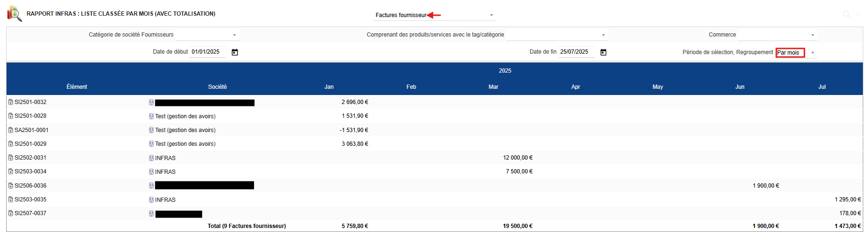Image resolution: width=868 pixels, height=247 pixels.
Task: Click the amount 178,00 €
Action: tap(850, 213)
